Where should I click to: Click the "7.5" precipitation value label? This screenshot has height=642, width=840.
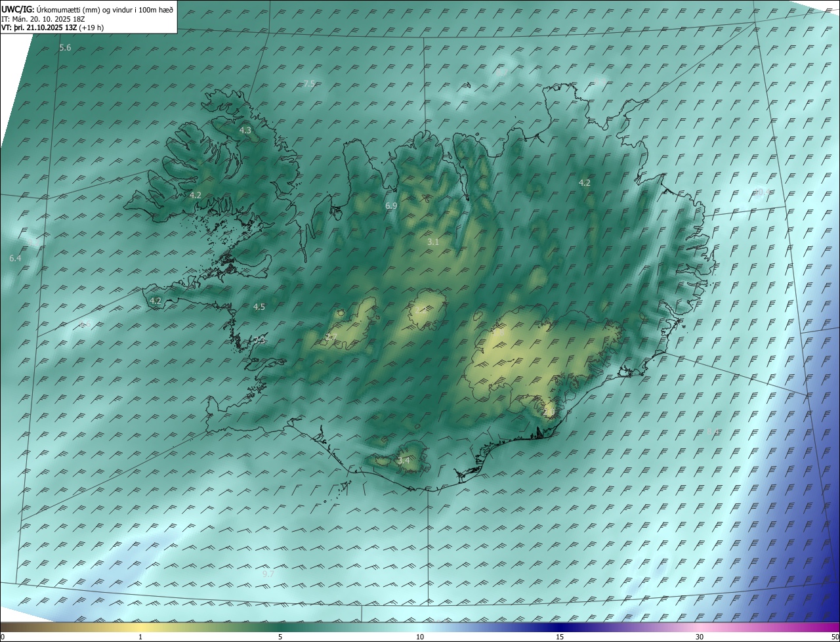click(x=309, y=83)
